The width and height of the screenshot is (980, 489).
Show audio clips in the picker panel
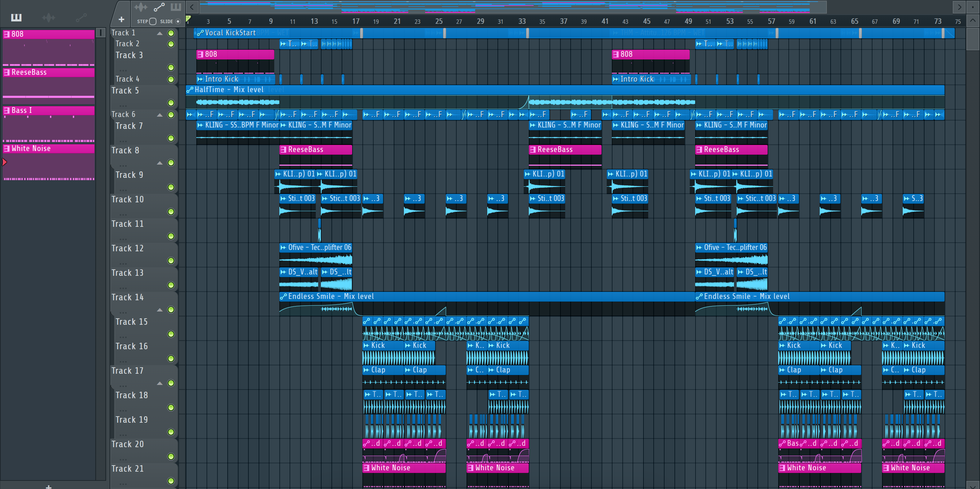click(x=48, y=17)
